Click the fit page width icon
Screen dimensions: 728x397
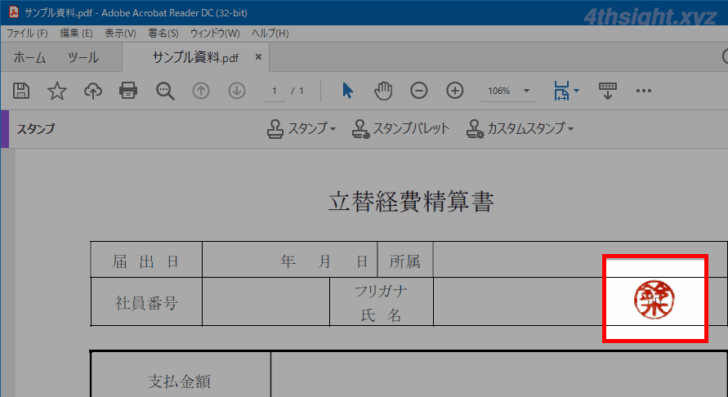point(561,91)
